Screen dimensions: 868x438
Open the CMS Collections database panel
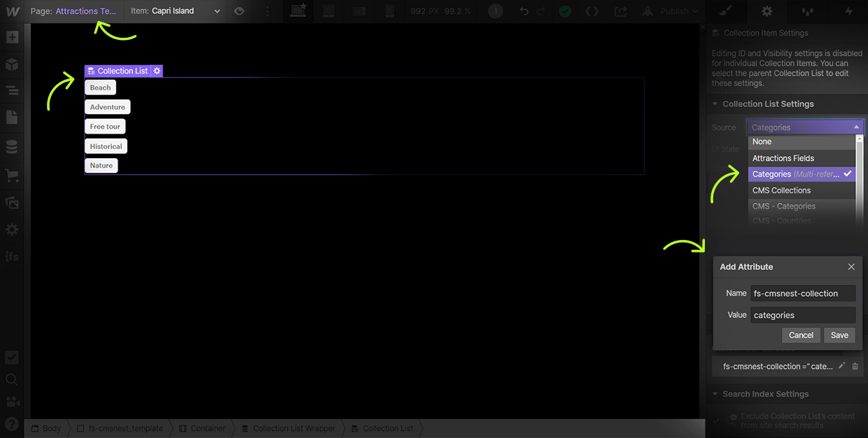tap(12, 147)
